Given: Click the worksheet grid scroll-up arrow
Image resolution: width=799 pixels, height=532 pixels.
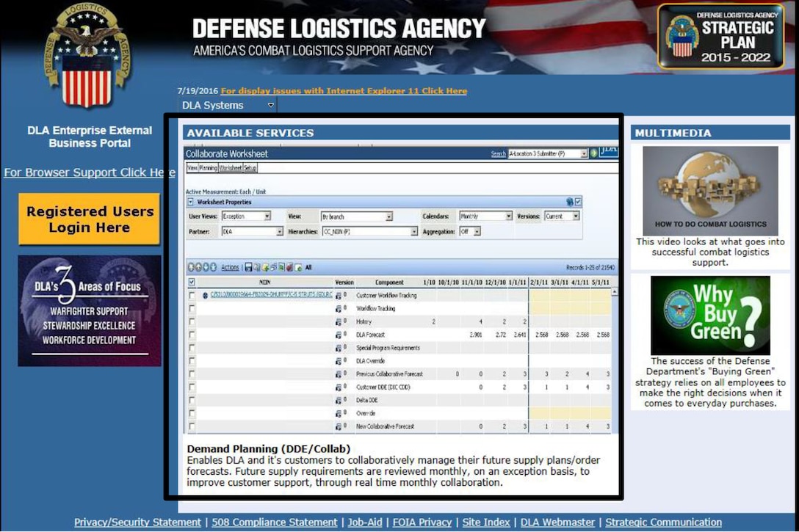Looking at the screenshot, I should [615, 292].
